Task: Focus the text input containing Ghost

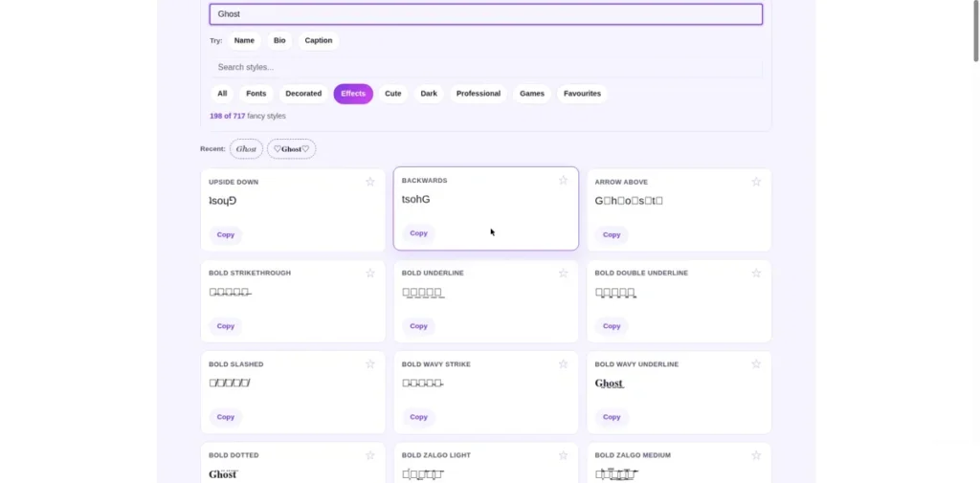Action: [485, 14]
